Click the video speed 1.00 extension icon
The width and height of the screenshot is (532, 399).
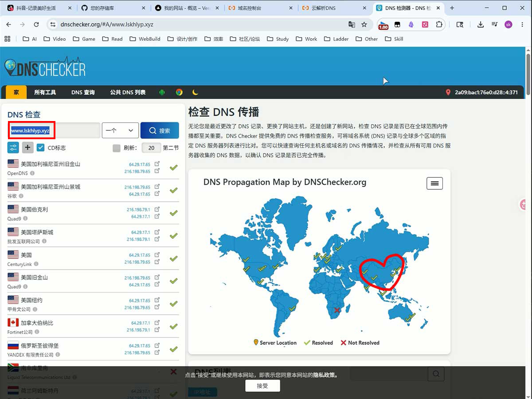(383, 25)
